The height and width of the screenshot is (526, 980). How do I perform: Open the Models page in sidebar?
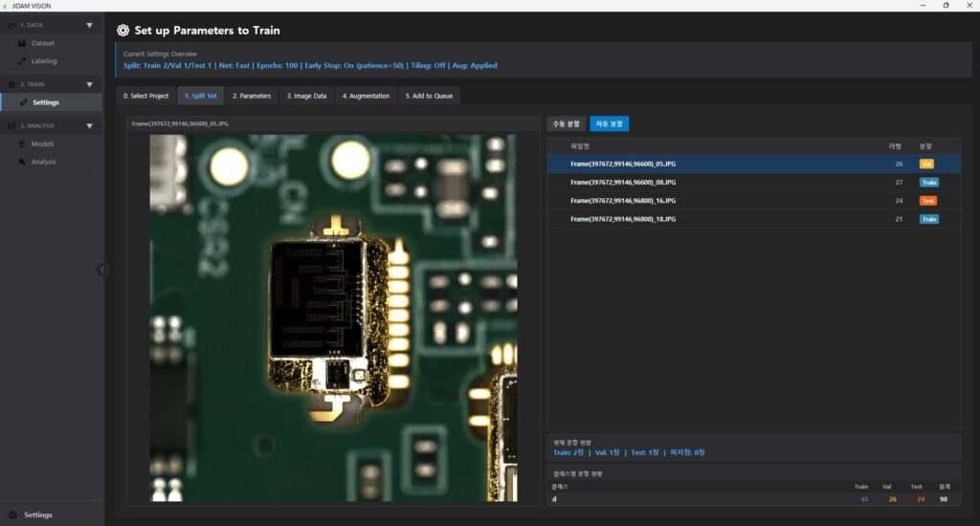(x=42, y=143)
